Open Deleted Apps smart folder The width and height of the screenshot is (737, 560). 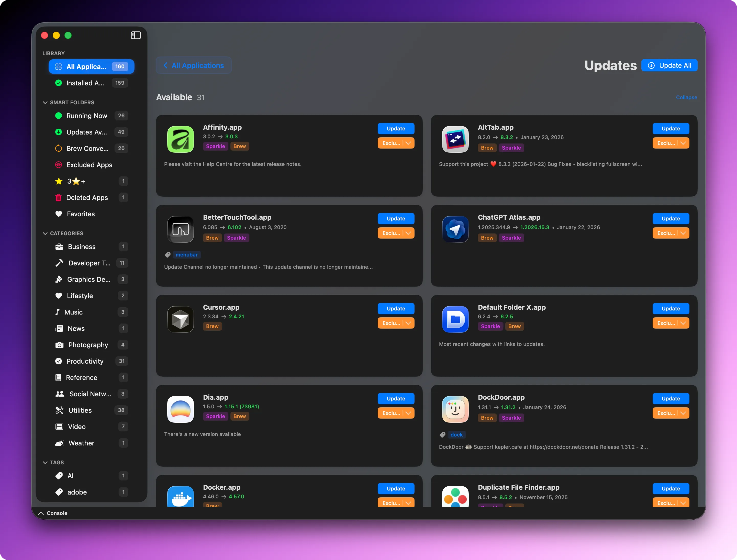[x=91, y=197]
